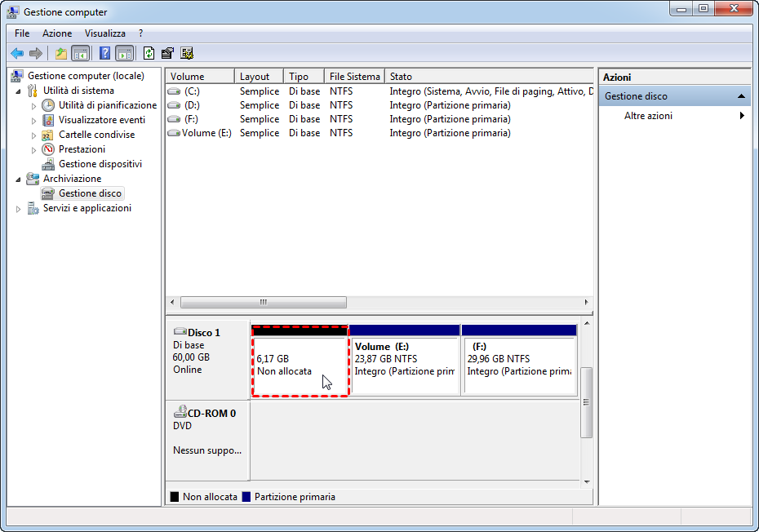Click the Archiviazione storage icon
Image resolution: width=759 pixels, height=532 pixels.
tap(33, 179)
